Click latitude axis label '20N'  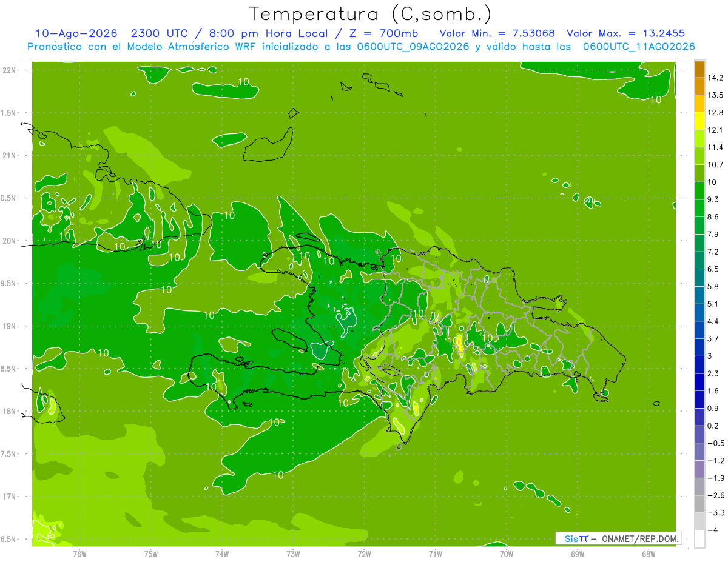[9, 241]
